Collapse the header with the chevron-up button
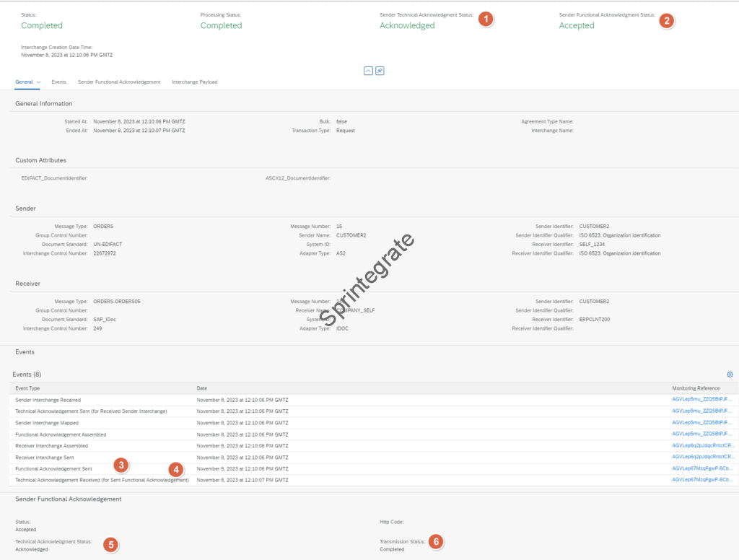 368,71
